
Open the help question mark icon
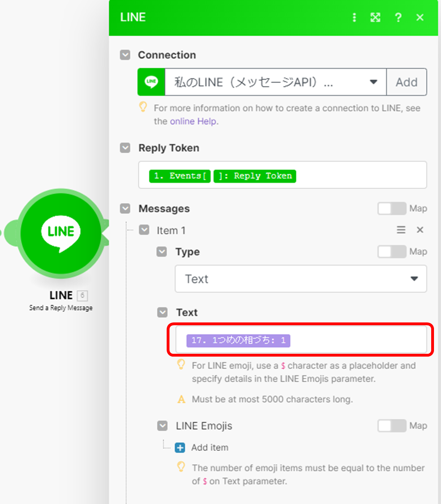click(398, 17)
